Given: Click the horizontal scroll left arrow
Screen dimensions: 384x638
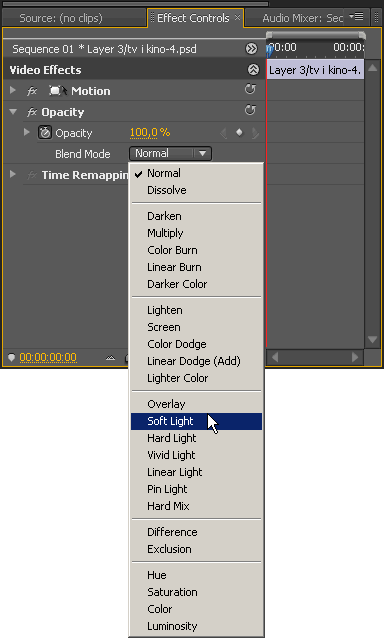Looking at the screenshot, I should coord(275,357).
